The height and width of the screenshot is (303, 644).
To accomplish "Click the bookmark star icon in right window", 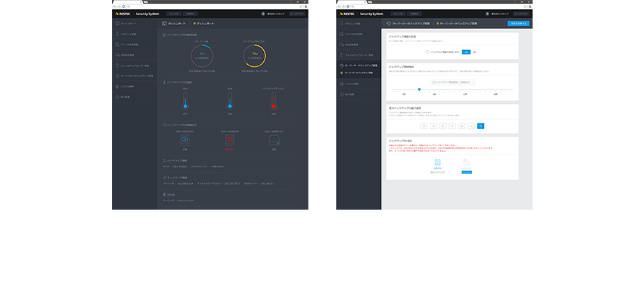I will click(x=526, y=6).
